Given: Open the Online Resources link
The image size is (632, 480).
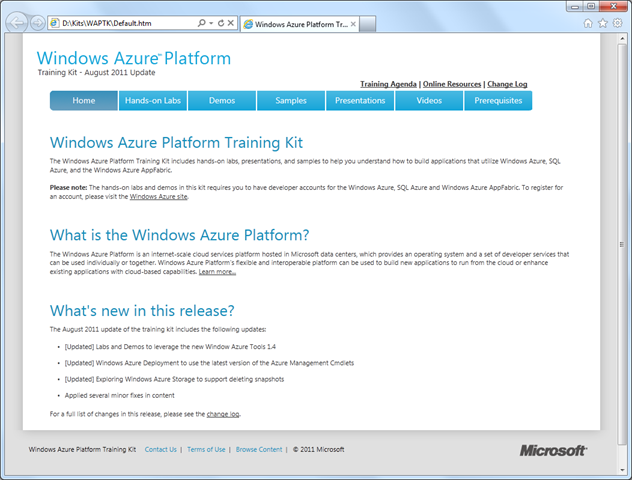Looking at the screenshot, I should 452,84.
